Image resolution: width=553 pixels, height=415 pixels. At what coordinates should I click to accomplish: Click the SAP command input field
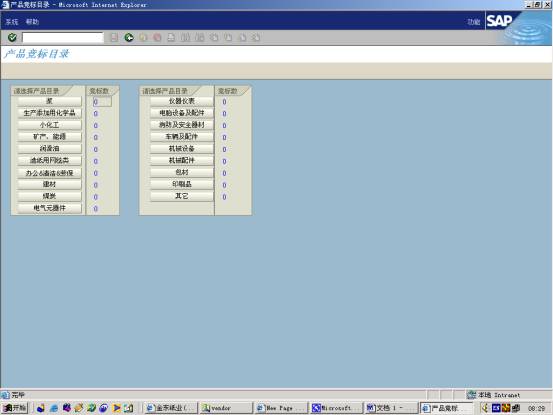point(63,37)
